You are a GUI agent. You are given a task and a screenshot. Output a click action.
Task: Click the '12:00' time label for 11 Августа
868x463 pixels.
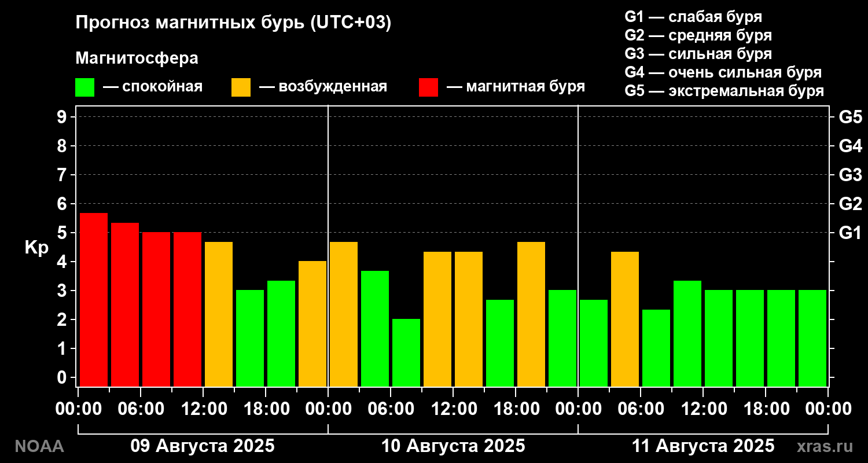pyautogui.click(x=703, y=409)
